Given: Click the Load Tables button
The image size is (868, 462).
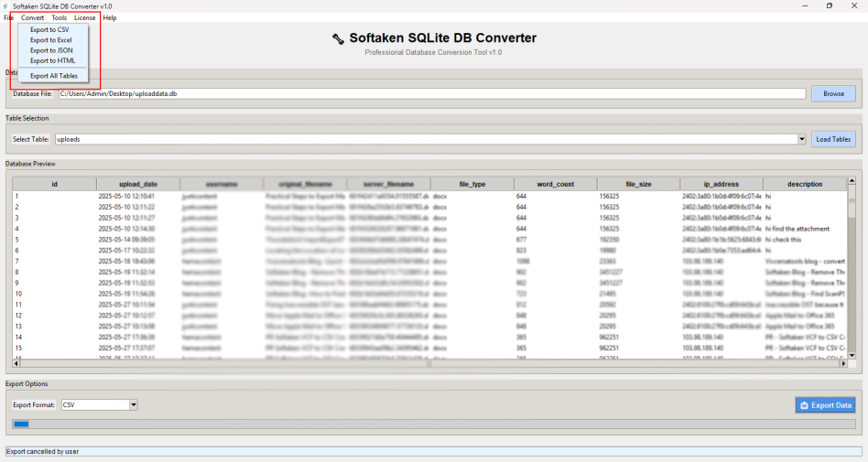Looking at the screenshot, I should click(x=833, y=139).
